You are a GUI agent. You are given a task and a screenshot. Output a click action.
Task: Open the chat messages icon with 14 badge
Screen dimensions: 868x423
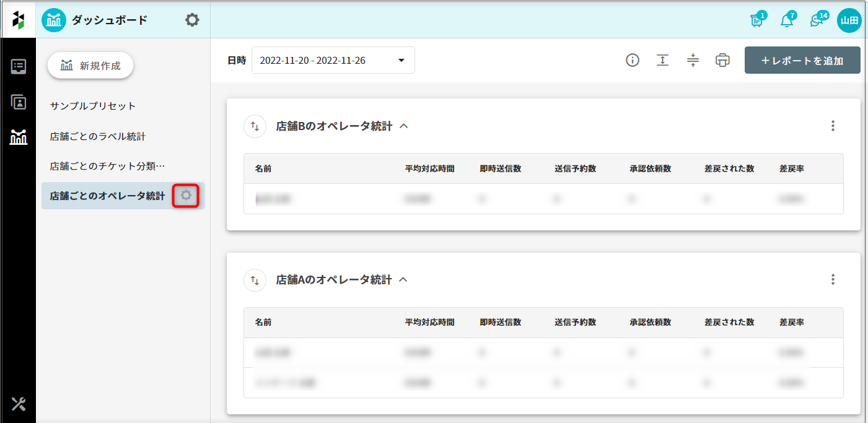coord(817,20)
